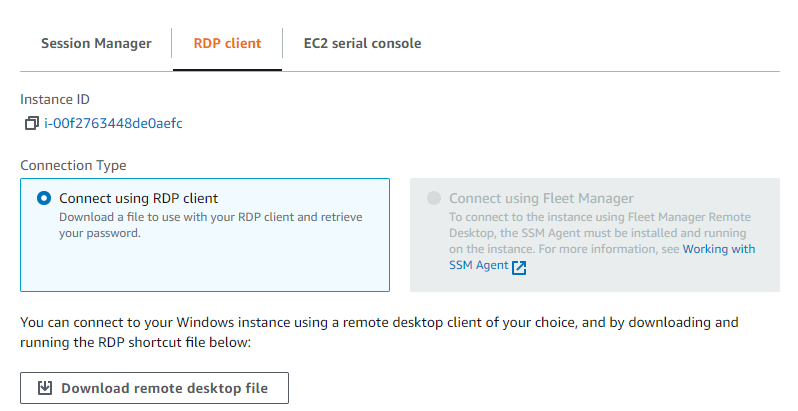
Task: Open the Working with SSM Agent link
Action: click(x=718, y=249)
